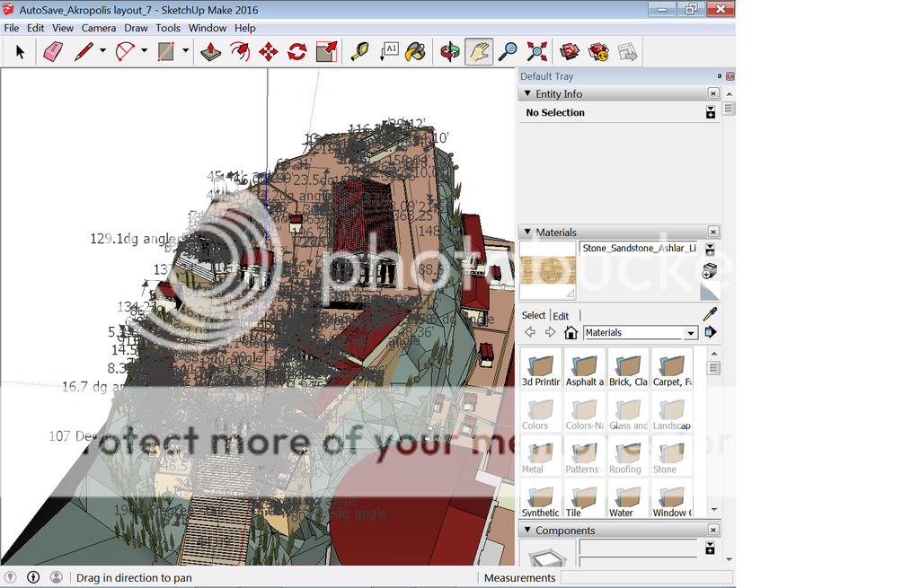Activate the Arc drawing tool
The image size is (920, 588).
(x=124, y=52)
